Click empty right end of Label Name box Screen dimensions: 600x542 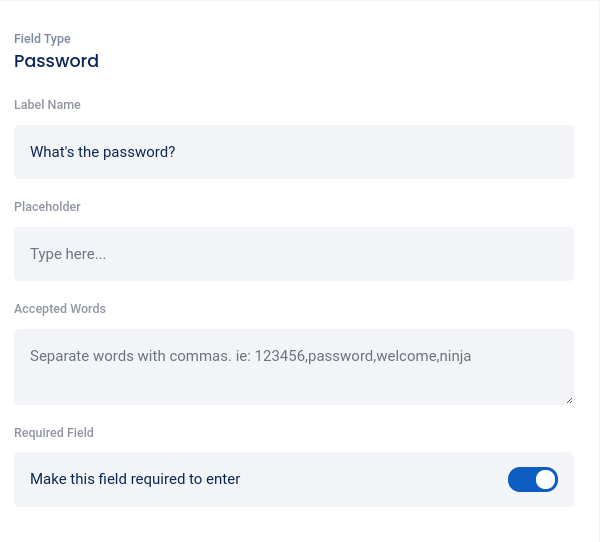(x=500, y=152)
